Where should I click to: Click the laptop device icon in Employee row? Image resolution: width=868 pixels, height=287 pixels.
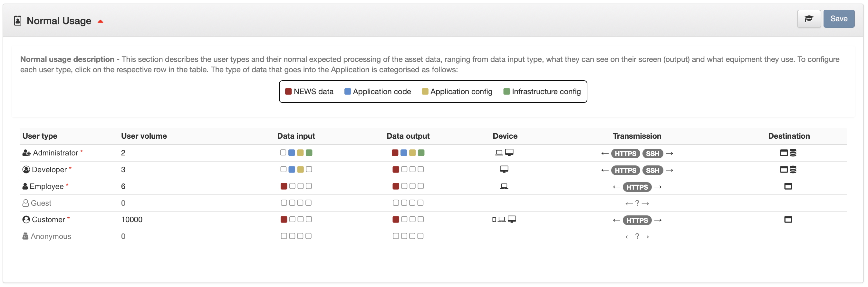(x=504, y=186)
